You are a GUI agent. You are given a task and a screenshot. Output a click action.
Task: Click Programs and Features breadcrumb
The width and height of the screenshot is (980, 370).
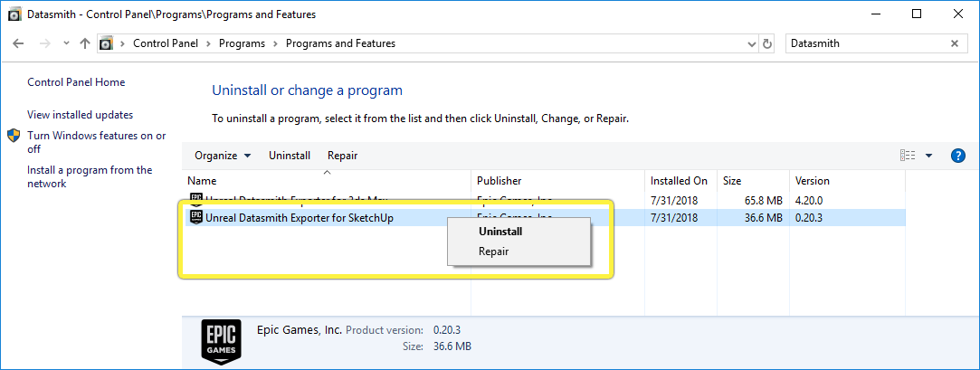tap(340, 43)
